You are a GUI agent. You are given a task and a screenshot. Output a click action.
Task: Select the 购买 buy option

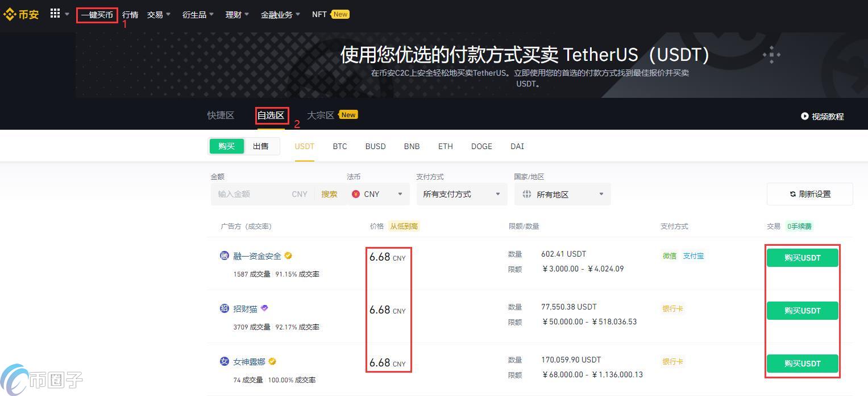pos(226,146)
